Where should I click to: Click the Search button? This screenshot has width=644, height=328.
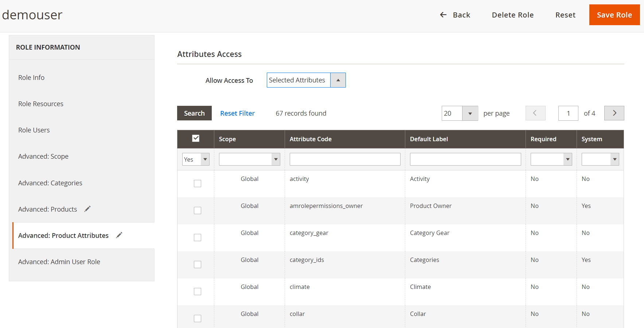point(194,113)
